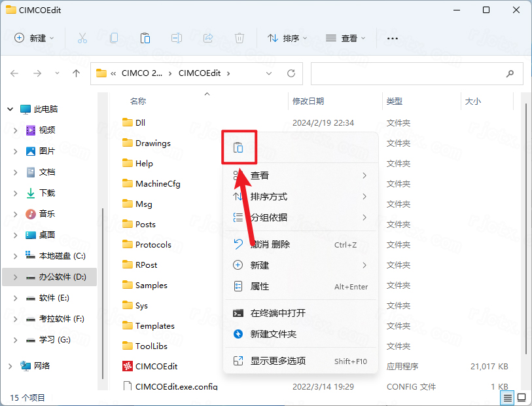
Task: Select 文档 in navigation pane
Action: pyautogui.click(x=47, y=172)
